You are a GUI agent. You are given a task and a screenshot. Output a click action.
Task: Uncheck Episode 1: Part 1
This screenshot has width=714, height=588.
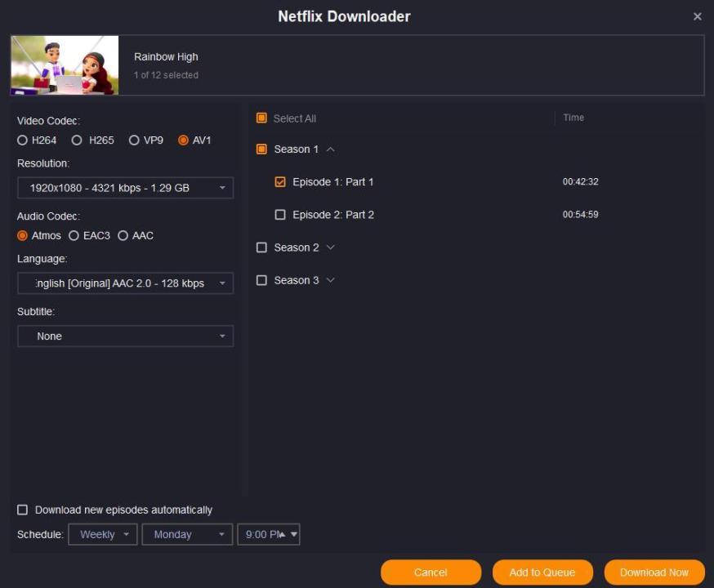(280, 182)
